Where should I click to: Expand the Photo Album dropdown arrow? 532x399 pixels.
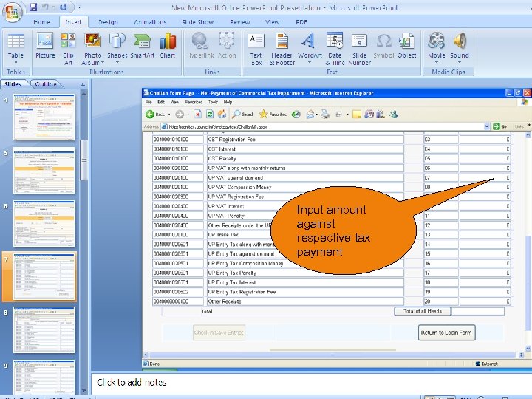102,63
